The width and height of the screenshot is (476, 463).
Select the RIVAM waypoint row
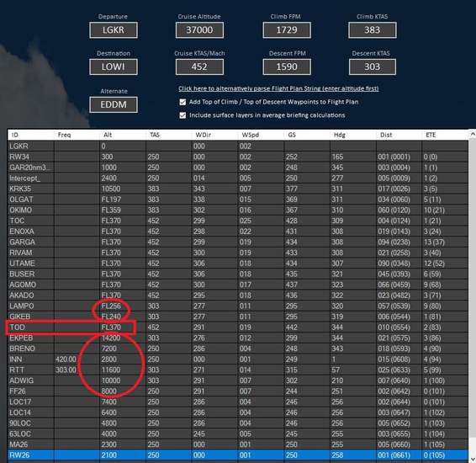(238, 253)
